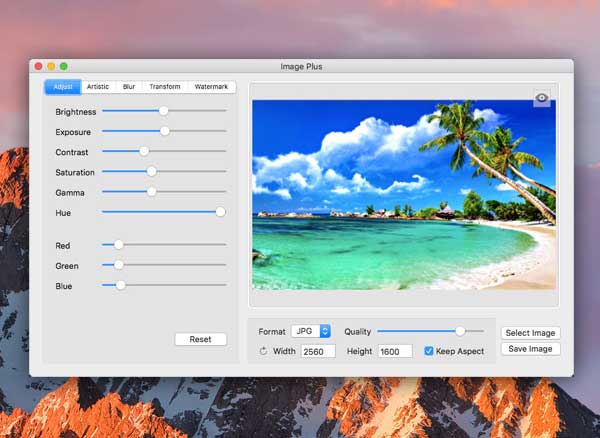The width and height of the screenshot is (600, 438).
Task: Minimize with the yellow window button
Action: coord(51,66)
